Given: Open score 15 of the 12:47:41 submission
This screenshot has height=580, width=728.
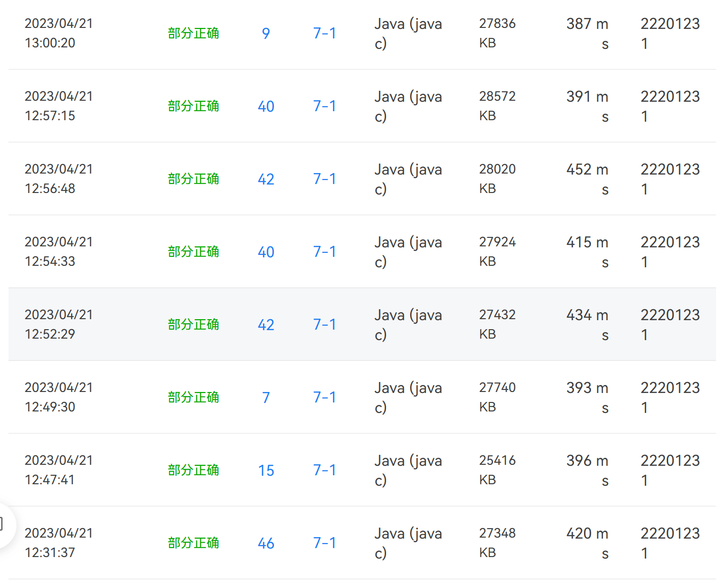Looking at the screenshot, I should point(266,470).
